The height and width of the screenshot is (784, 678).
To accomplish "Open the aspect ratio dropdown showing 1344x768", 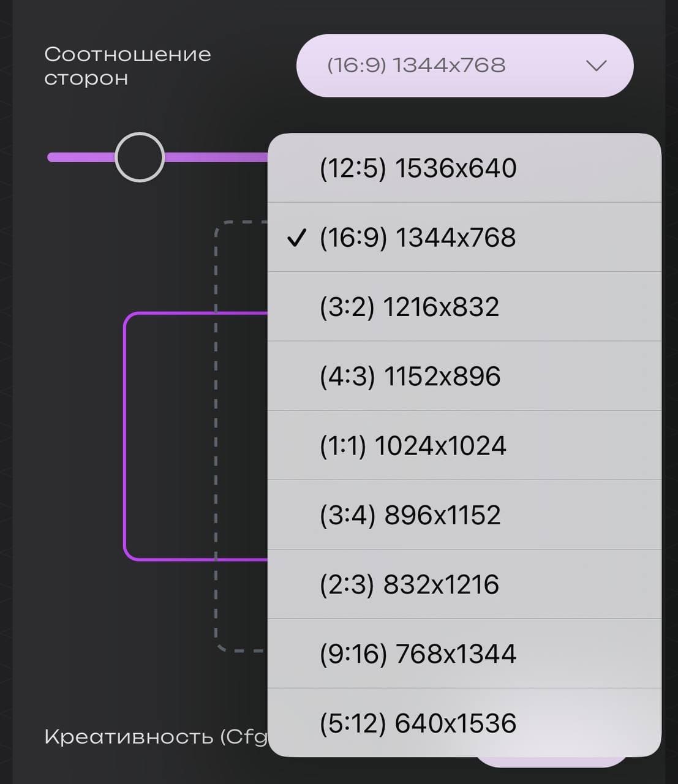I will click(464, 66).
